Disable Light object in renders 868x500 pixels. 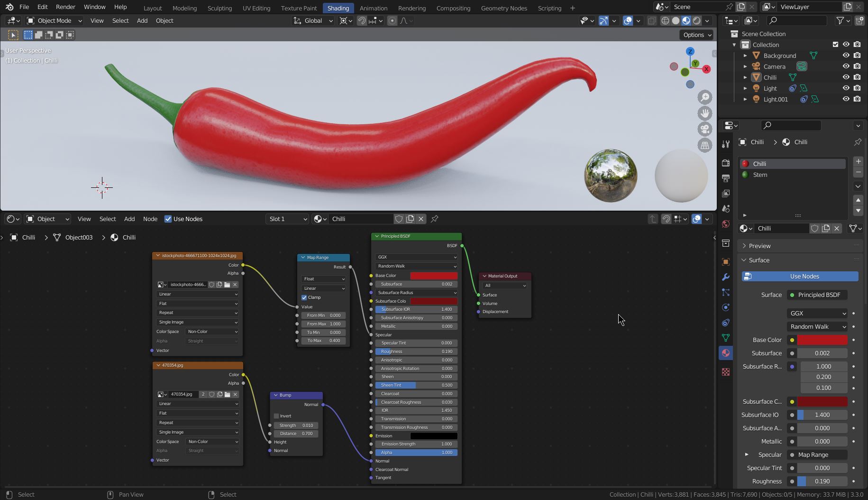(x=857, y=88)
